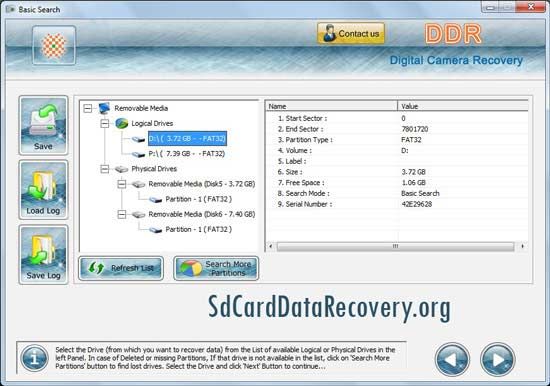Image resolution: width=550 pixels, height=386 pixels.
Task: Click the Value column header
Action: [463, 106]
